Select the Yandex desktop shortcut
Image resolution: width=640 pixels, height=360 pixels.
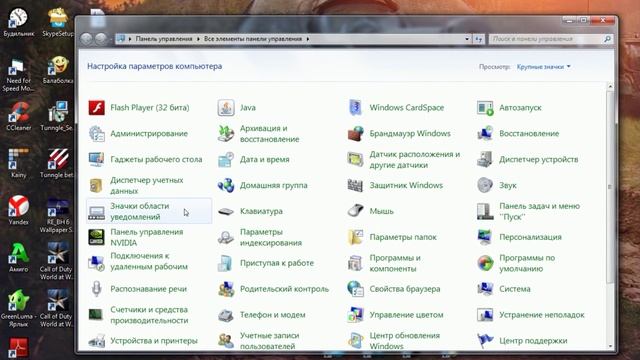19,210
